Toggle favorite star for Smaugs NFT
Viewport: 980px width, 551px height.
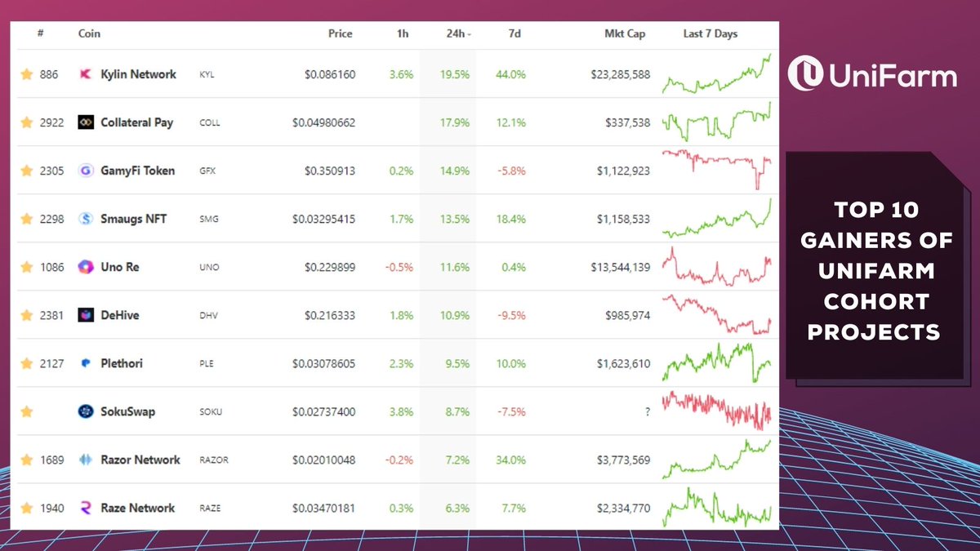point(27,219)
